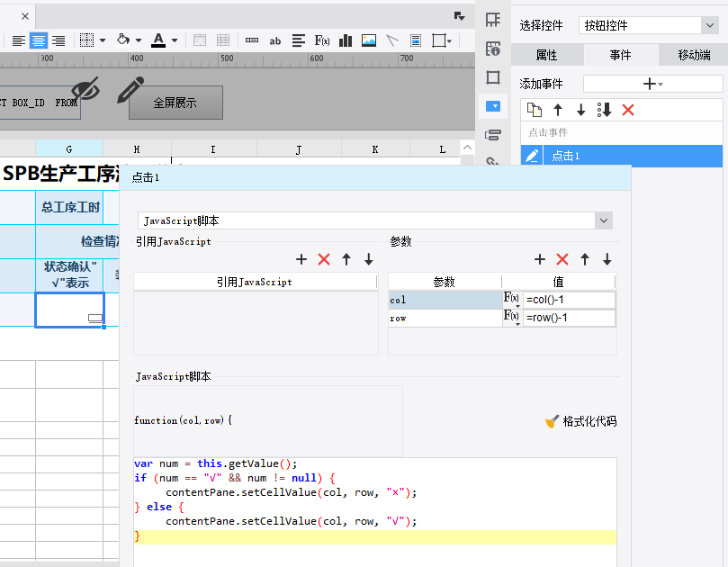The image size is (728, 567).
Task: Switch to 属性 tab
Action: (546, 55)
